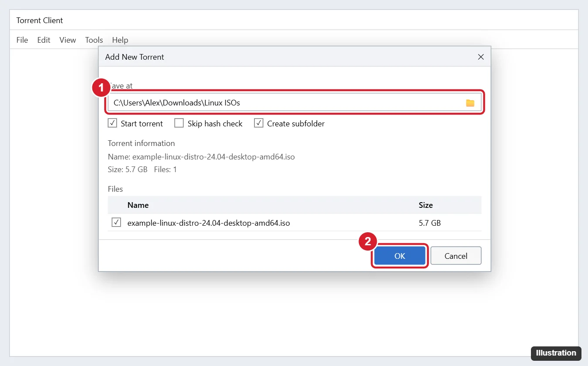Open the File menu
This screenshot has width=588, height=366.
pyautogui.click(x=22, y=40)
